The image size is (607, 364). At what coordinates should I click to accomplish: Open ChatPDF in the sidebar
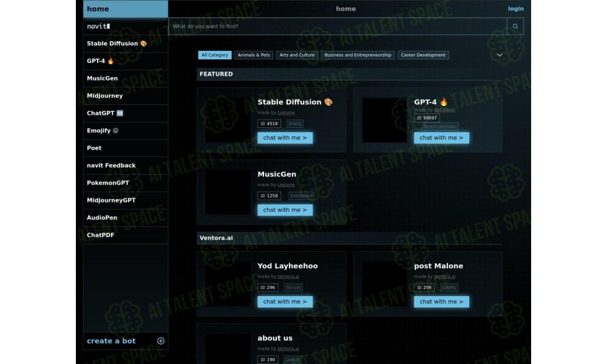click(126, 235)
